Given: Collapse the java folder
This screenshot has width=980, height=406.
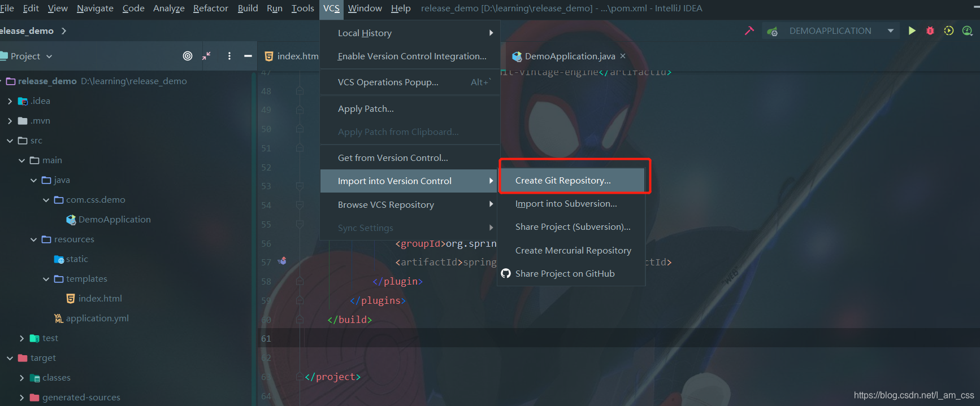Looking at the screenshot, I should click(33, 180).
